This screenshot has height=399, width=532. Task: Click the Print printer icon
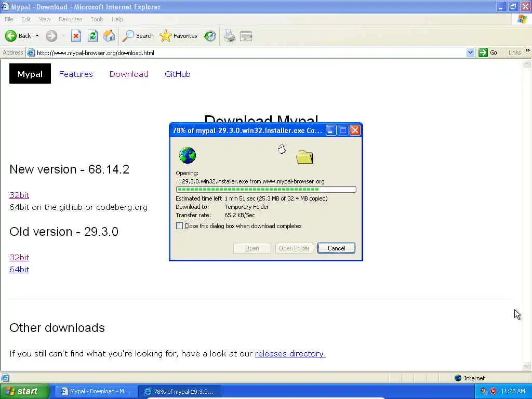pyautogui.click(x=229, y=36)
